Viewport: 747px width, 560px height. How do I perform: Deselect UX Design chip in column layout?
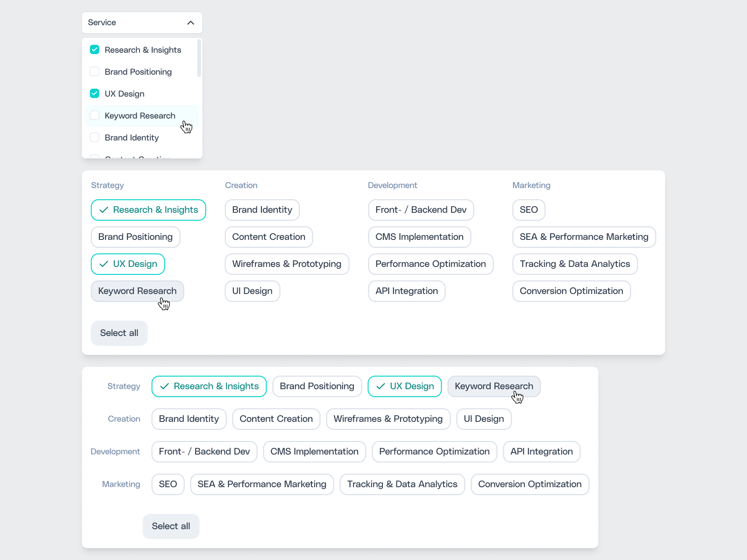coord(128,264)
